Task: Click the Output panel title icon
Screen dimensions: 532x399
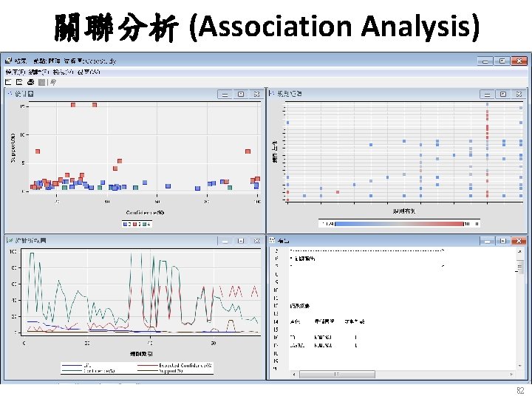Action: 272,240
